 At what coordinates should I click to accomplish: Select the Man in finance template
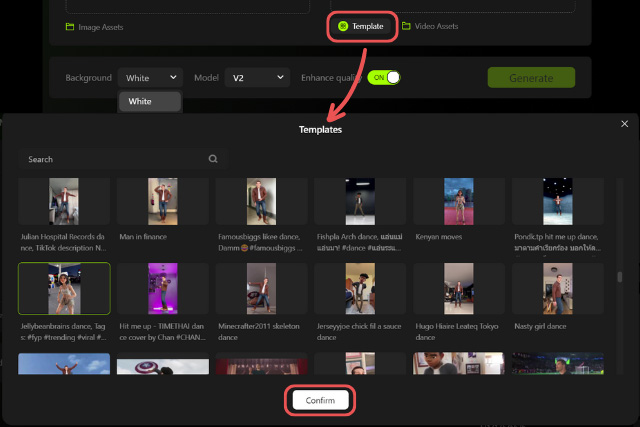pyautogui.click(x=162, y=202)
